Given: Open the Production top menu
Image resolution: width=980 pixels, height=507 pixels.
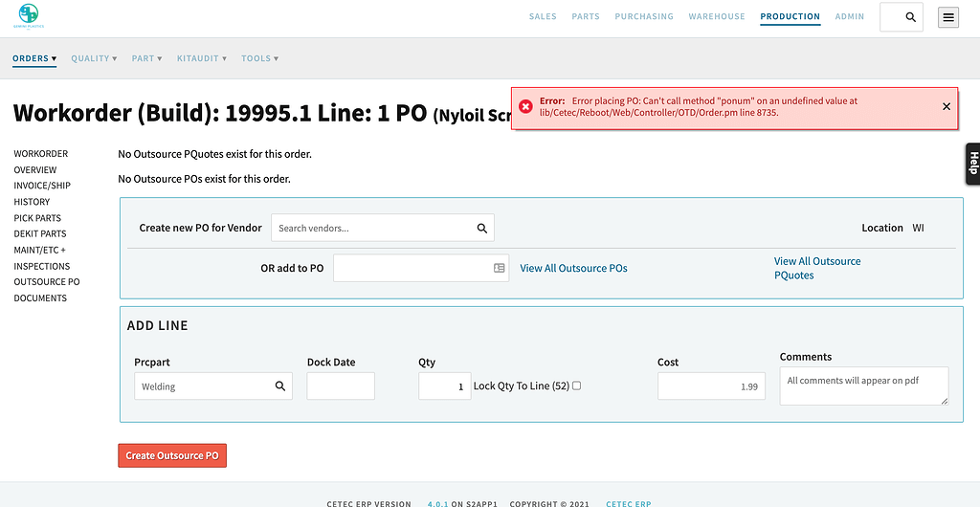Looking at the screenshot, I should [x=790, y=17].
